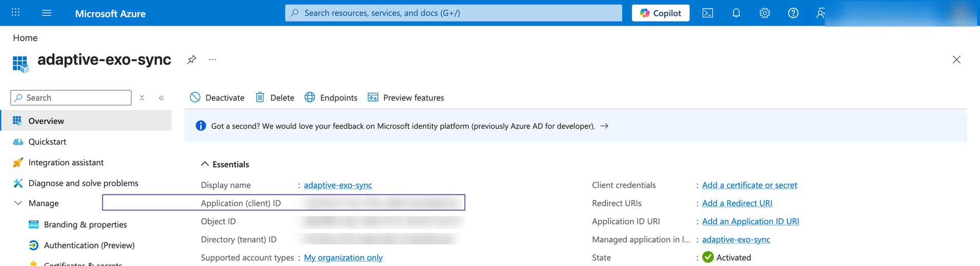Click the Branding & properties icon
980x266 pixels.
point(34,224)
